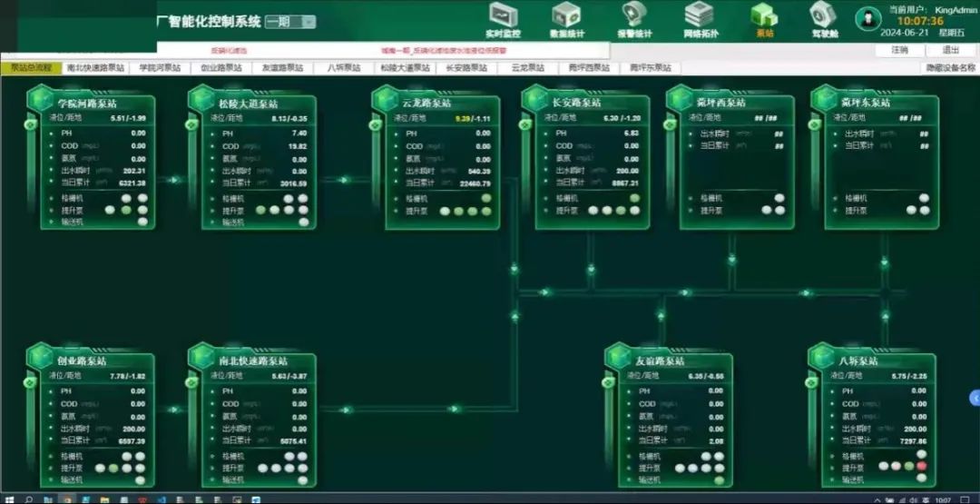Click cube icon of 松陵大道泵站 card
This screenshot has height=504, width=980.
click(202, 99)
